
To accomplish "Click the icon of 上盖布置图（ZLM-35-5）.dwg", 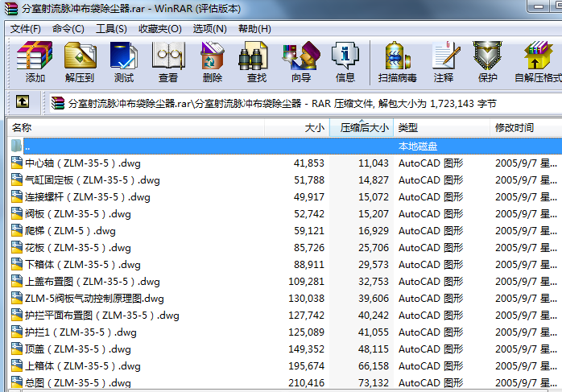I will (16, 281).
